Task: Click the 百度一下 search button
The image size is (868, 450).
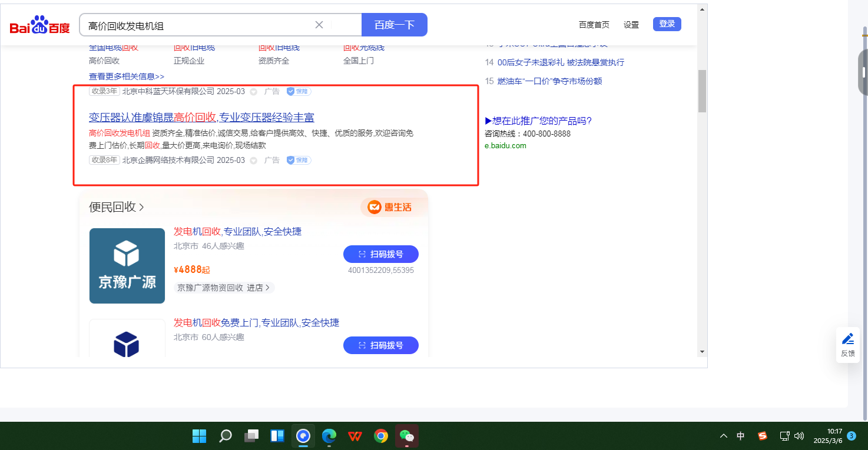Action: [x=394, y=25]
